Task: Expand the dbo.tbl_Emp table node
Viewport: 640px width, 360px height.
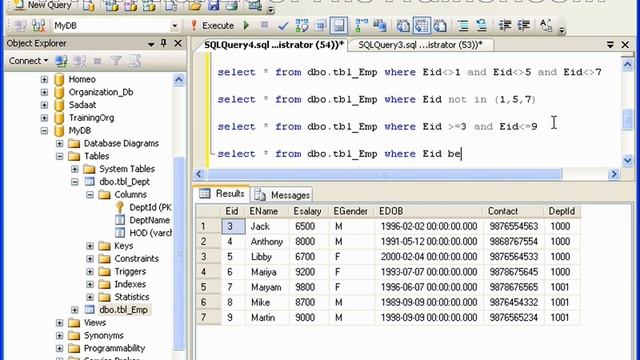Action: (75, 310)
